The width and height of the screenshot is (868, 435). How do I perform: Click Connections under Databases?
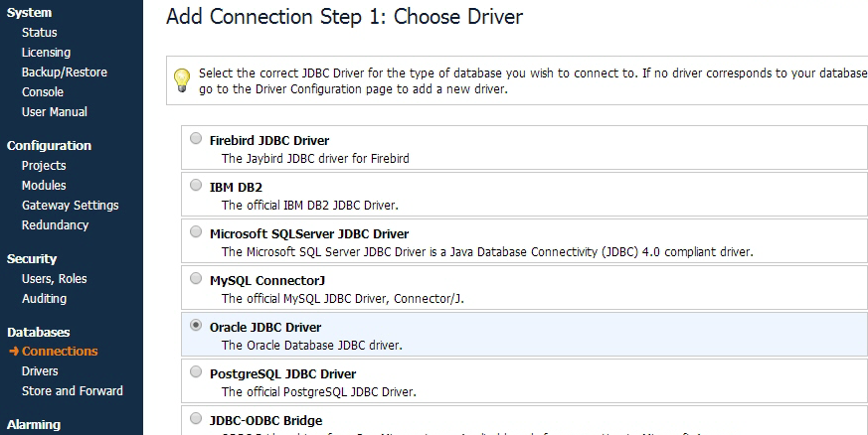[60, 351]
